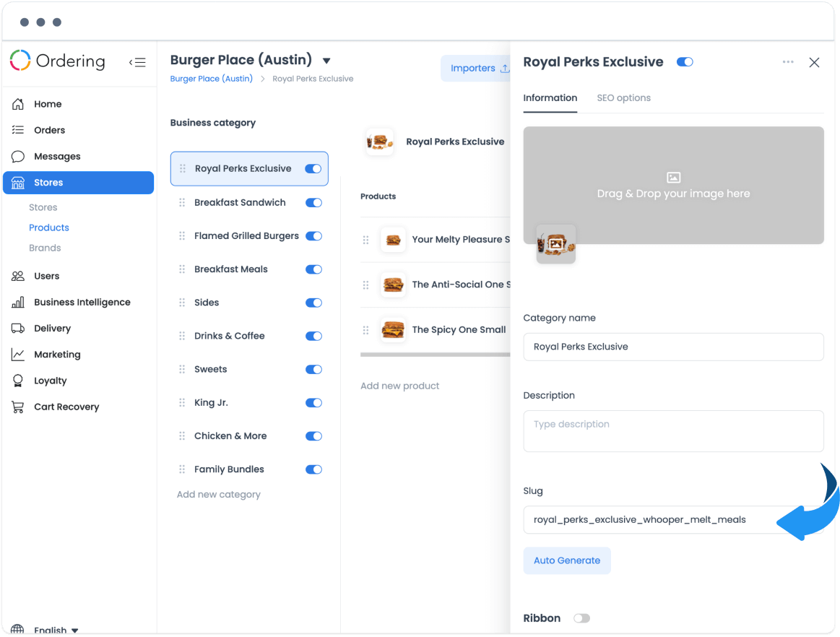Click the category logo image thumbnail
Screen dimensions: 840x637
[x=555, y=244]
